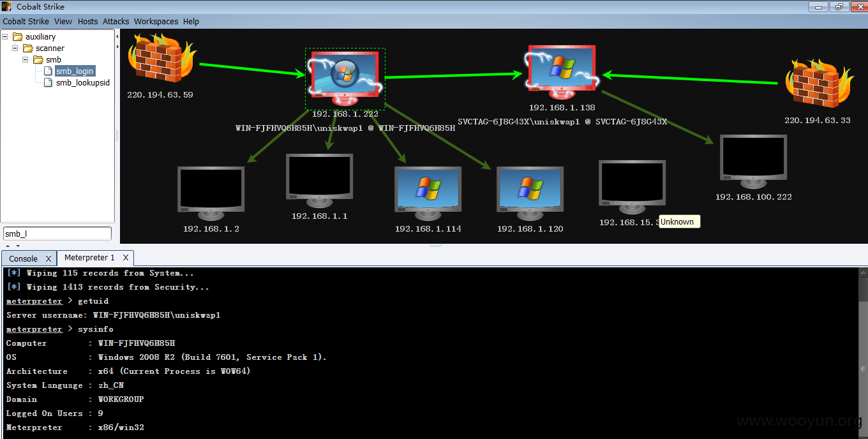Click the OS Windows 2008 R2 line
The image size is (868, 439).
coord(166,357)
